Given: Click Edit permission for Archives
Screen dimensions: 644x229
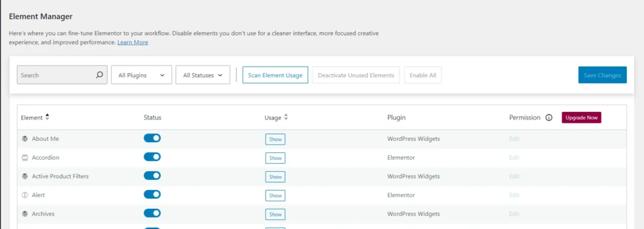Looking at the screenshot, I should pos(514,214).
